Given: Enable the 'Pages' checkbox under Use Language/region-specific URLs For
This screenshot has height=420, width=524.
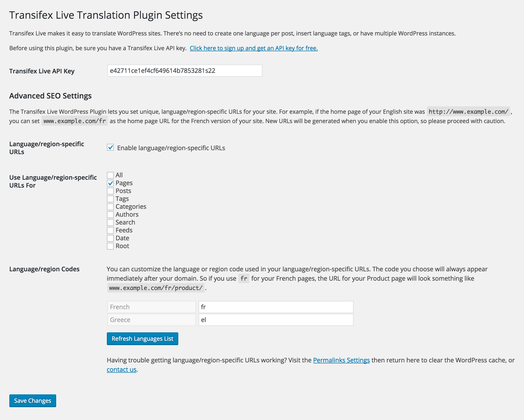Looking at the screenshot, I should click(110, 183).
